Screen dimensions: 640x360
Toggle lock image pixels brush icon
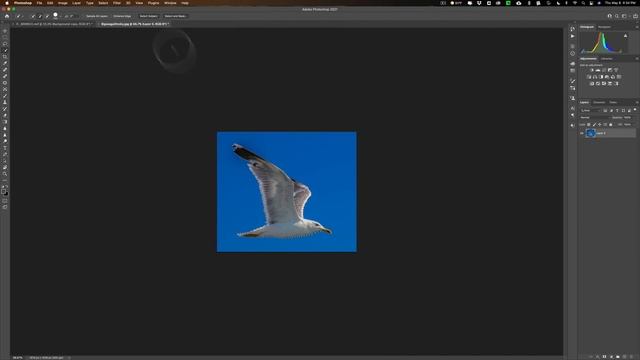tap(594, 124)
